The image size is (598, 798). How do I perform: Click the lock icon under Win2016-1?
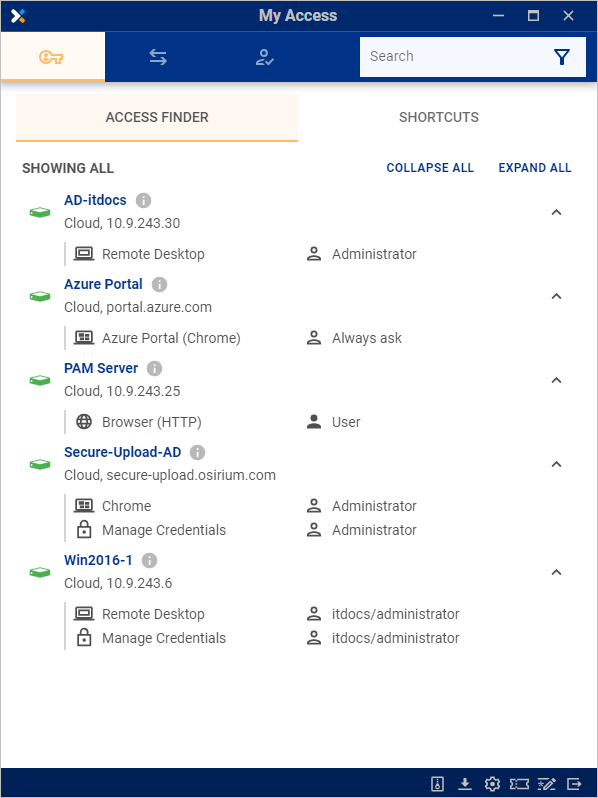84,638
